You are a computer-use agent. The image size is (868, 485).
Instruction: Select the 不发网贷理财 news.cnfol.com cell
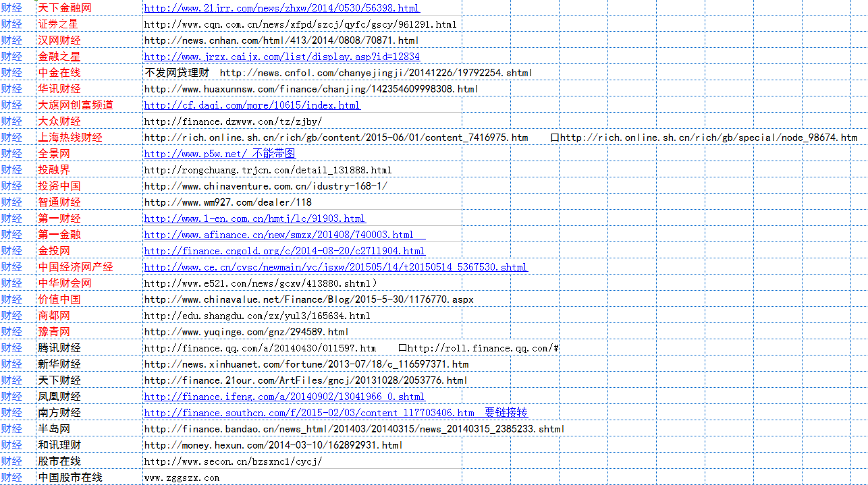[338, 73]
